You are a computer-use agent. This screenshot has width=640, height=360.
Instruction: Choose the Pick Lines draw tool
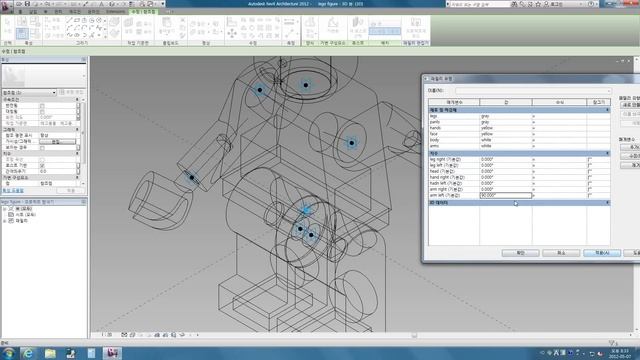point(91,35)
